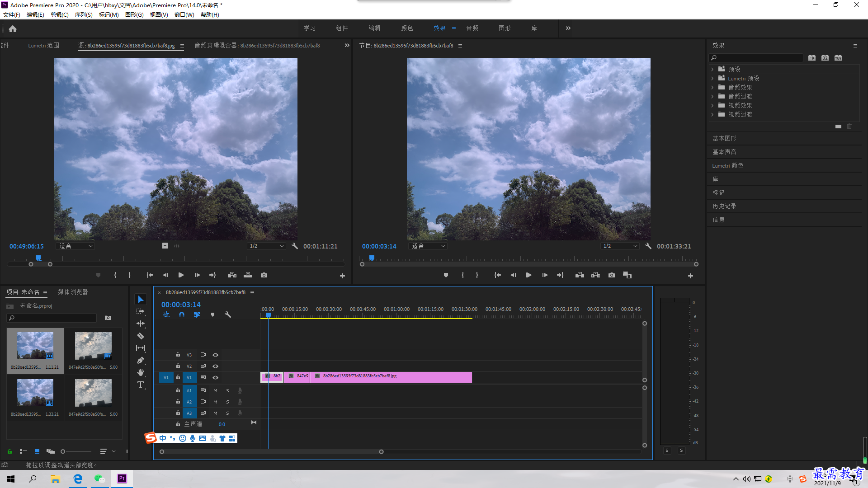The width and height of the screenshot is (868, 488).
Task: Click Program monitor playhead marker
Action: coord(372,258)
